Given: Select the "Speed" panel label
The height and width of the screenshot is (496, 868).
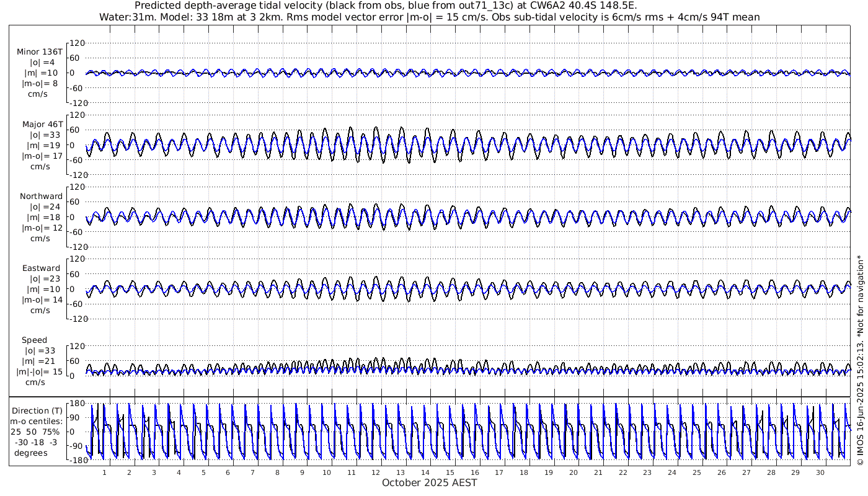Looking at the screenshot, I should (x=34, y=340).
